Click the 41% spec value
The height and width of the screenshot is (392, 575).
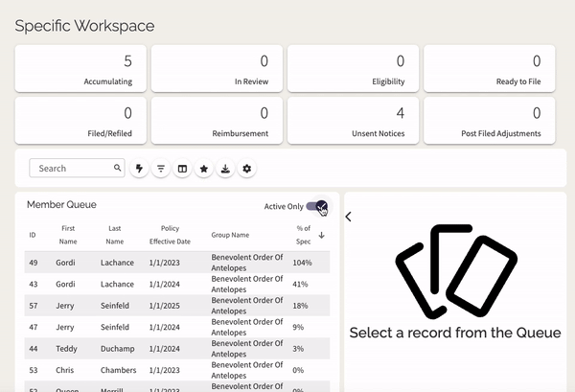300,285
